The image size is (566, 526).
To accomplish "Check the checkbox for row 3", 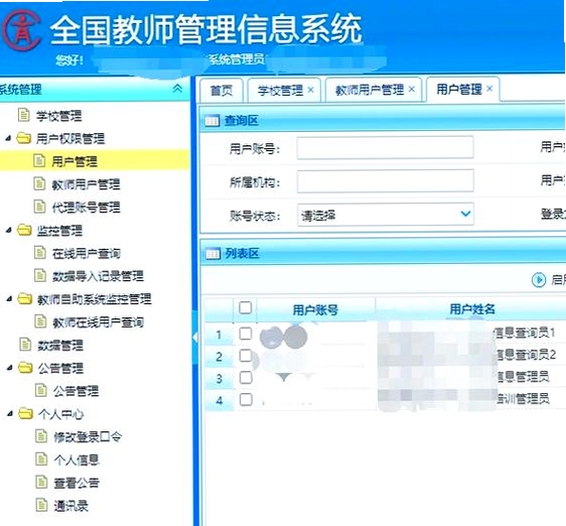I will (246, 378).
